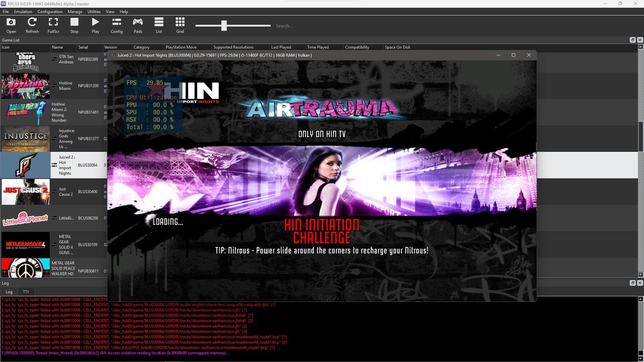Open the Pads controller settings icon
The image size is (644, 362).
[138, 25]
